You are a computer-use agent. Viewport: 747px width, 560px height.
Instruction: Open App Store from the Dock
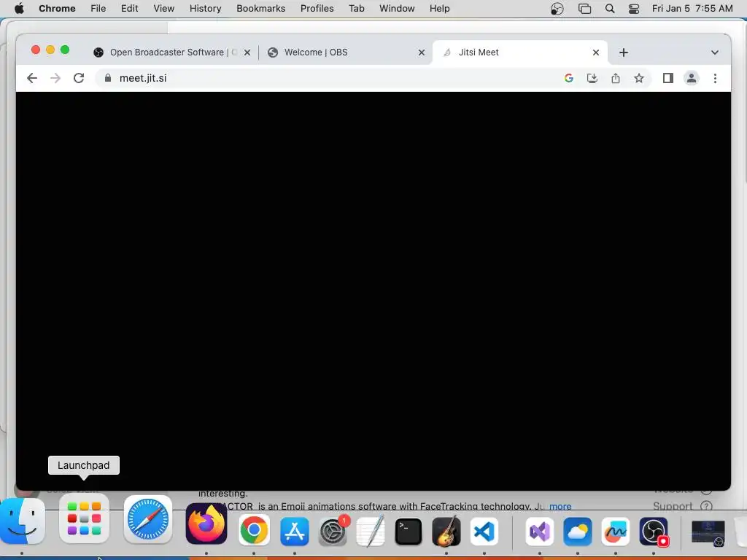click(x=295, y=532)
